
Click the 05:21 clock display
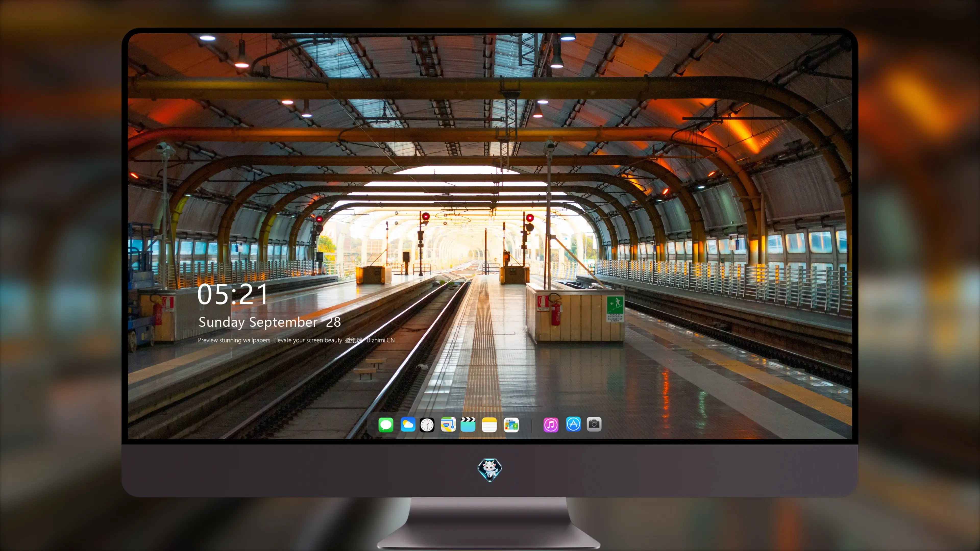[x=232, y=294]
